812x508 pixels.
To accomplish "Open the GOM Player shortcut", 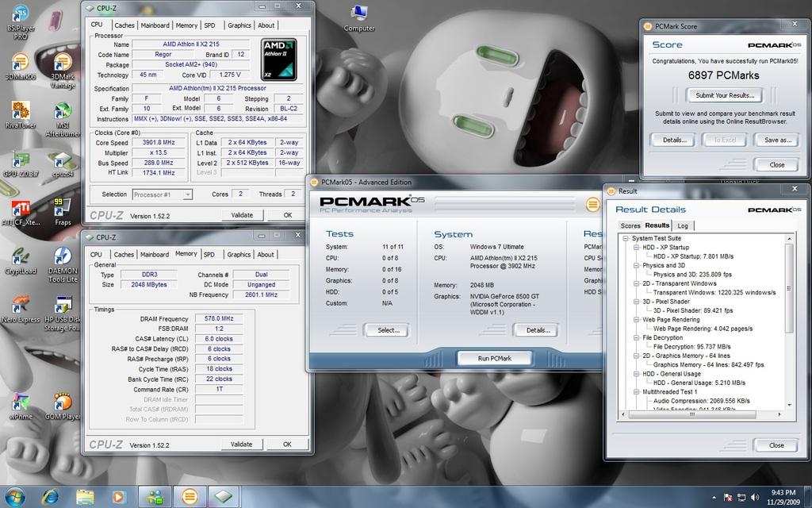I will coord(62,406).
